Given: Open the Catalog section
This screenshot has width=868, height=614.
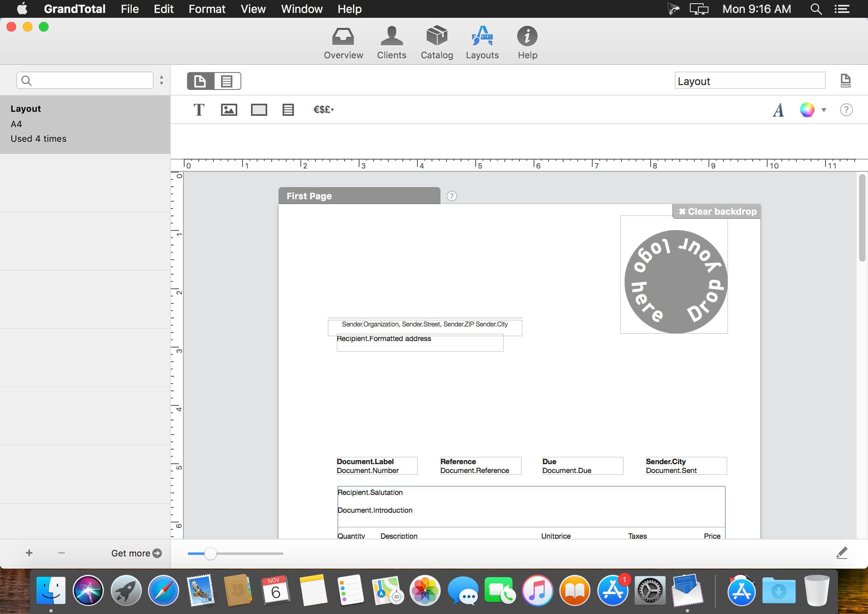Looking at the screenshot, I should 436,43.
